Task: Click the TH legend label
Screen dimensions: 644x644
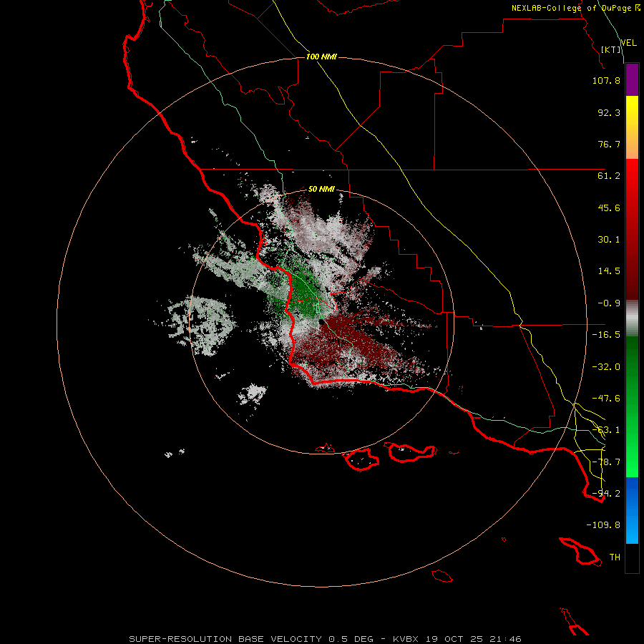Action: coord(615,557)
